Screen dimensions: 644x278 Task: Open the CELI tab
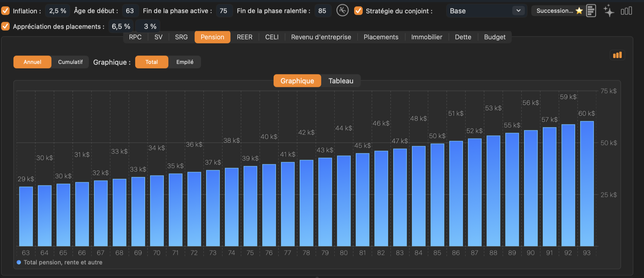pyautogui.click(x=272, y=37)
